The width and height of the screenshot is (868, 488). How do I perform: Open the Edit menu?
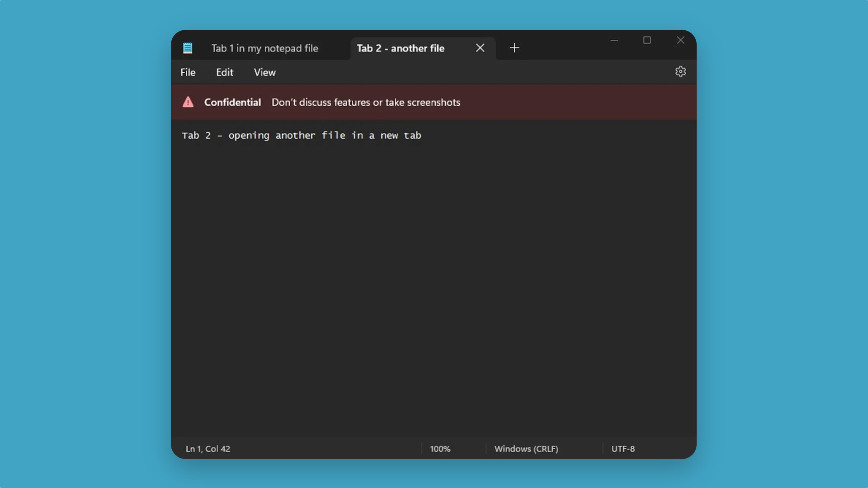coord(224,72)
